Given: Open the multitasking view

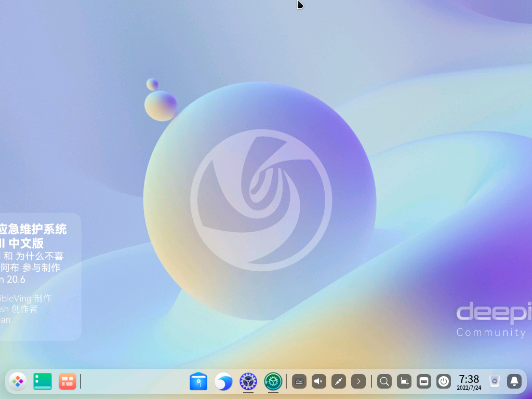Looking at the screenshot, I should (67, 381).
